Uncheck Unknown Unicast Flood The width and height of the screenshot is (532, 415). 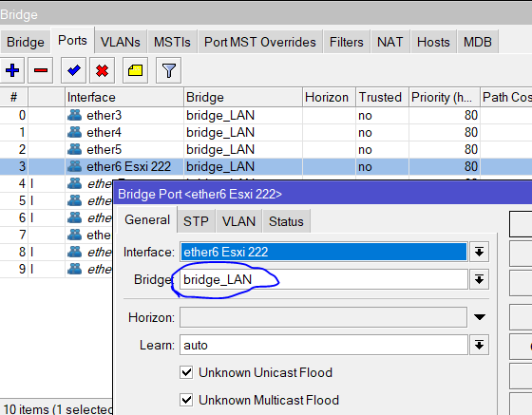click(x=186, y=372)
